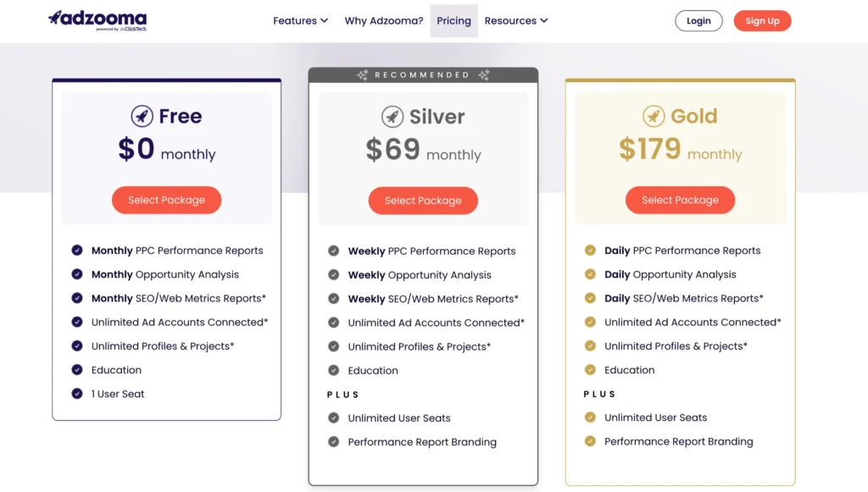
Task: Click checkmark next to Daily SEO/Web Metrics Reports
Action: click(590, 298)
